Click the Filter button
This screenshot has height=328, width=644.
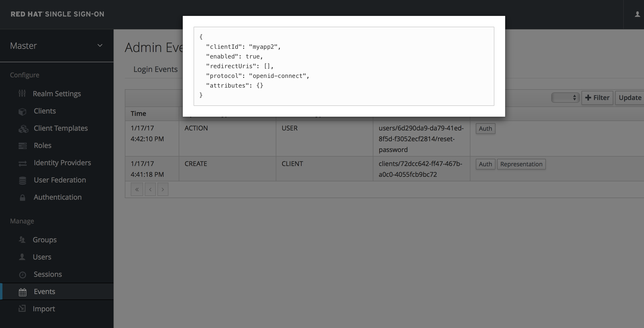pos(597,98)
